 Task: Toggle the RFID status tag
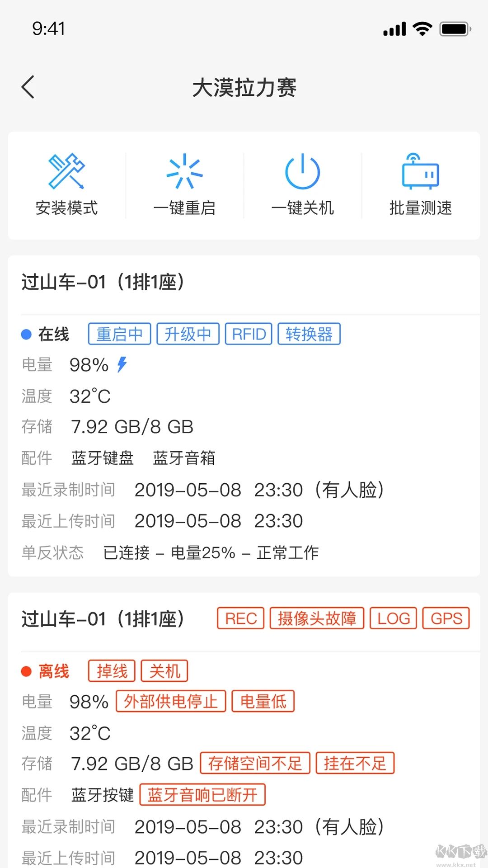[249, 334]
